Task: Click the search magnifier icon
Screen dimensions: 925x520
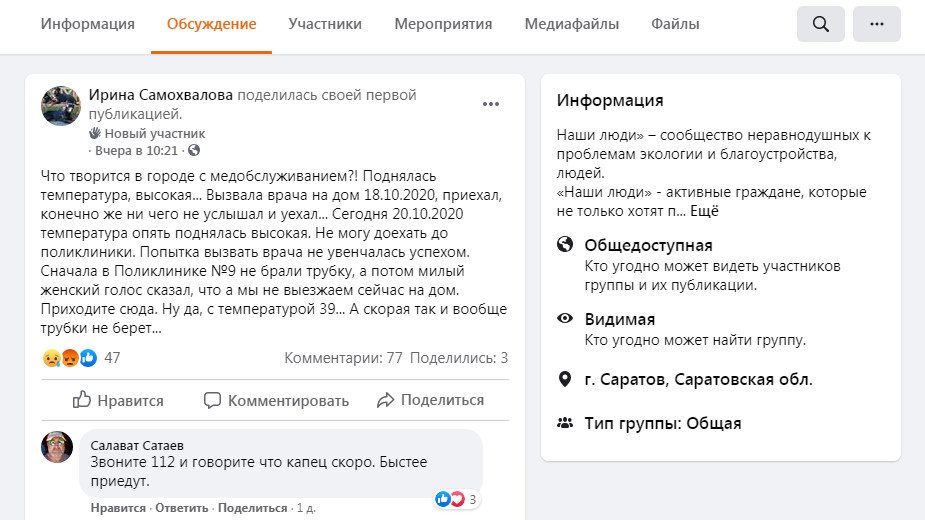Action: (x=821, y=24)
